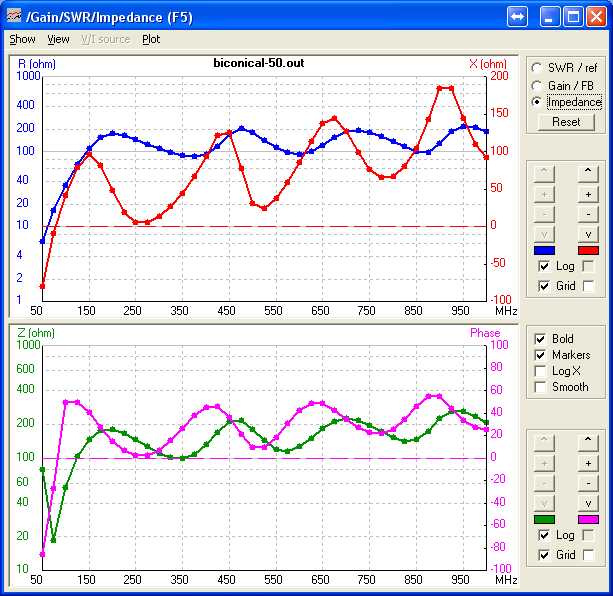Select the SWR / ref radio button
Screen dimensions: 613x596
(x=537, y=67)
